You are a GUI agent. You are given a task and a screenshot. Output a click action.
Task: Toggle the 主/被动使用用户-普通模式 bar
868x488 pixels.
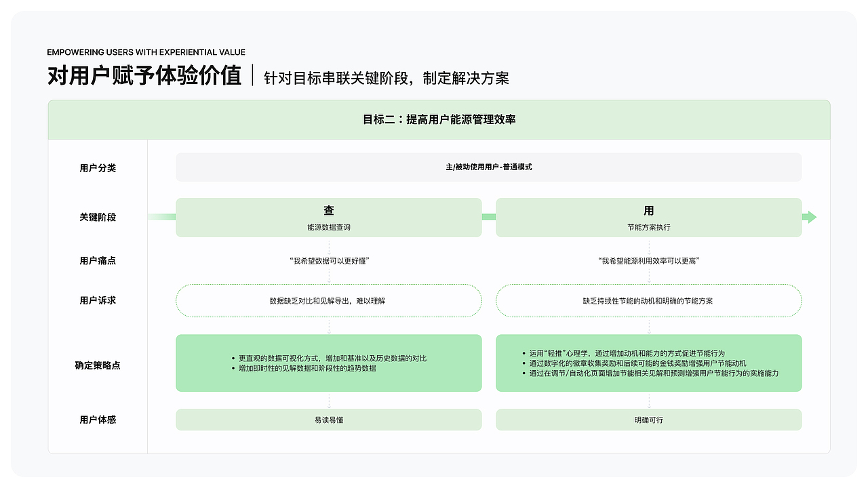488,167
